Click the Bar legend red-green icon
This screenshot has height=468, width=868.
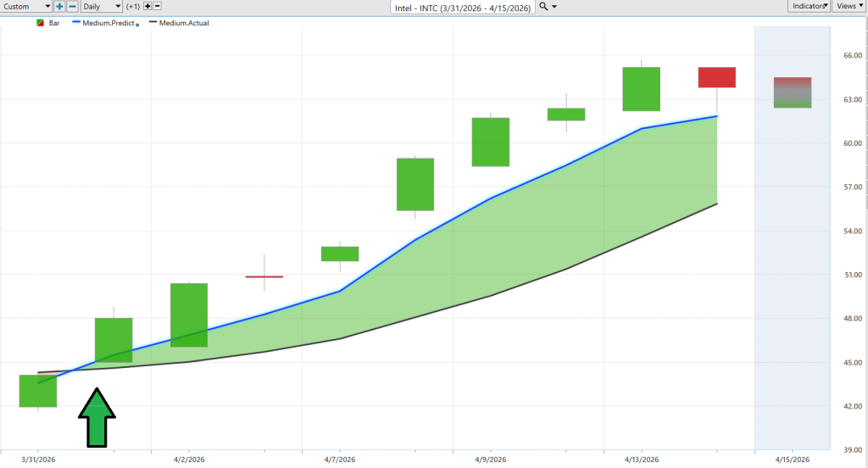pos(40,23)
